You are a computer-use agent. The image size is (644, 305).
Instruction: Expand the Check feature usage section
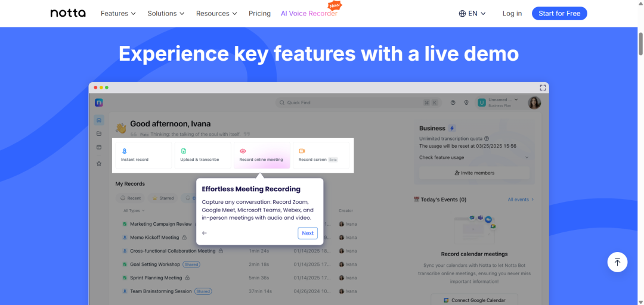pos(474,158)
